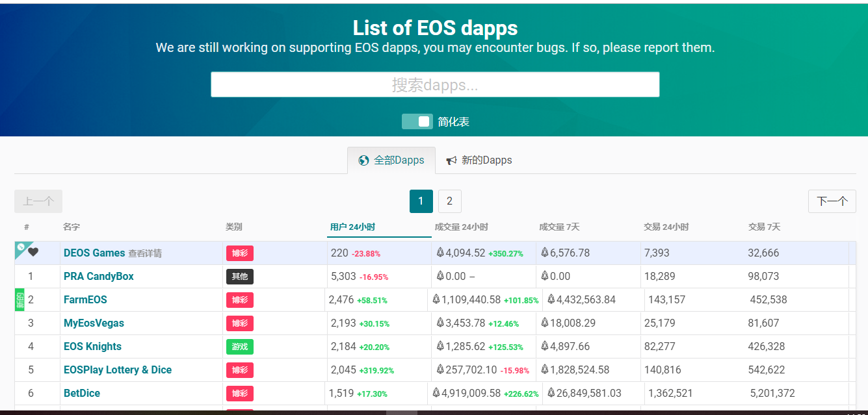Click the EOS symbol before 4,432,563.84

[x=551, y=299]
